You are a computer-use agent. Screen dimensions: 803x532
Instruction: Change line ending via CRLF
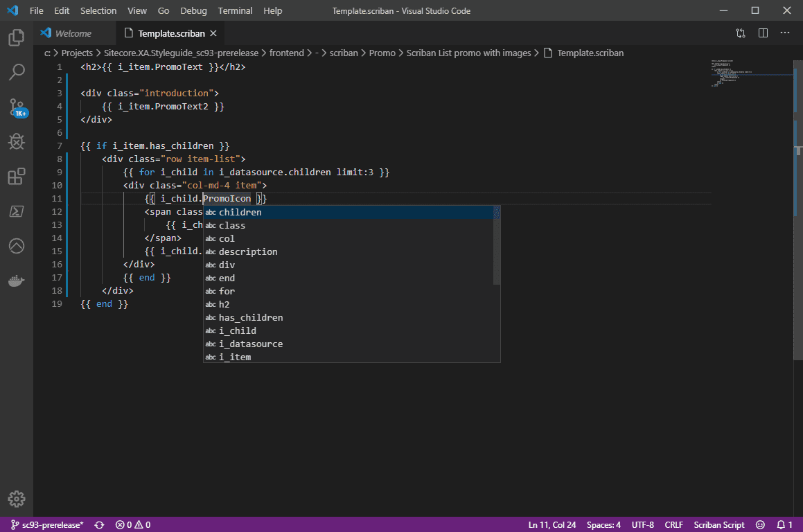point(673,525)
